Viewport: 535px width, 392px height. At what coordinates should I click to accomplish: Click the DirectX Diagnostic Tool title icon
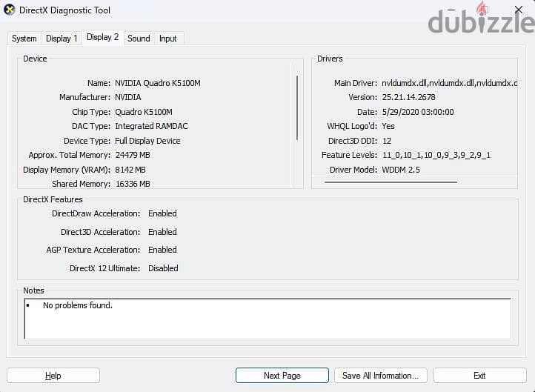[x=9, y=10]
